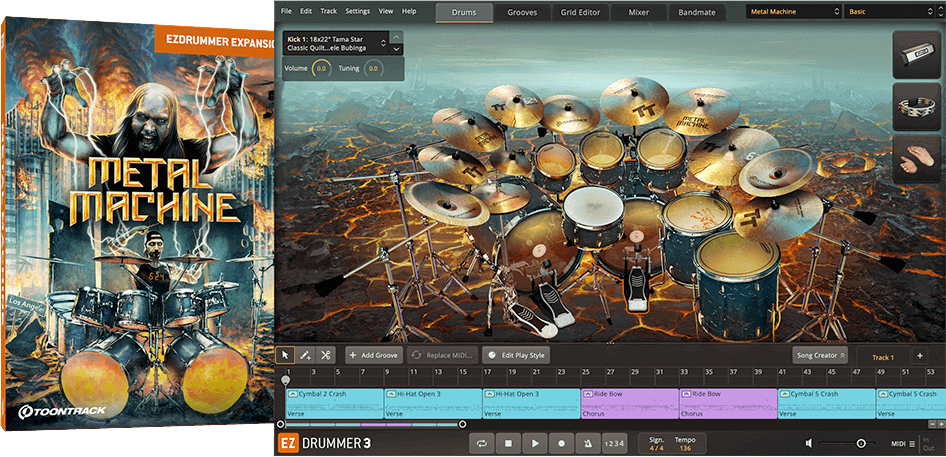The image size is (946, 457).
Task: Click the Add Groove button
Action: tap(373, 356)
